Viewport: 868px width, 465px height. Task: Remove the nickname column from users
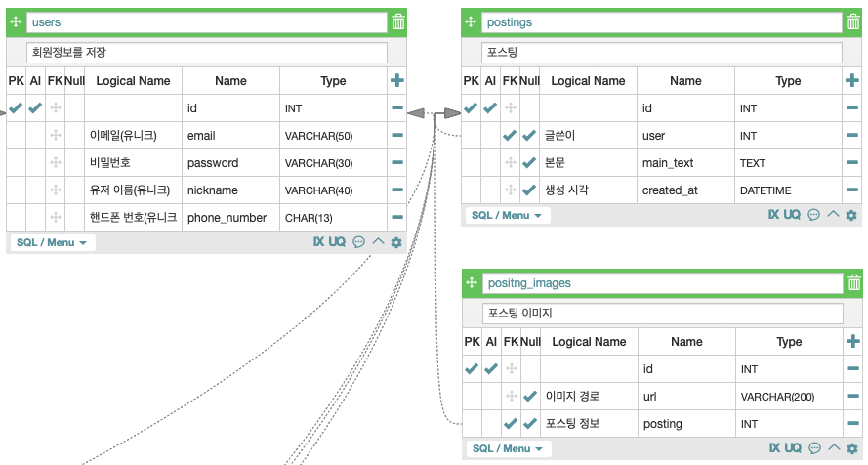pos(397,190)
